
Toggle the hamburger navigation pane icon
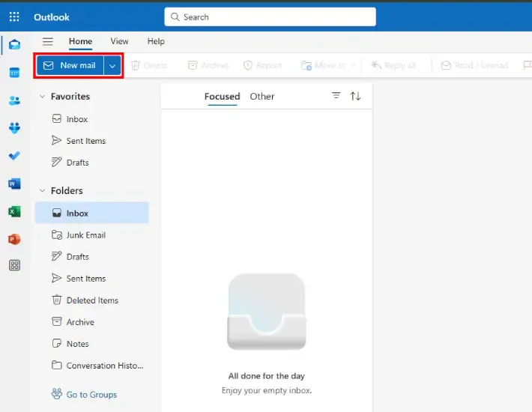pos(47,42)
